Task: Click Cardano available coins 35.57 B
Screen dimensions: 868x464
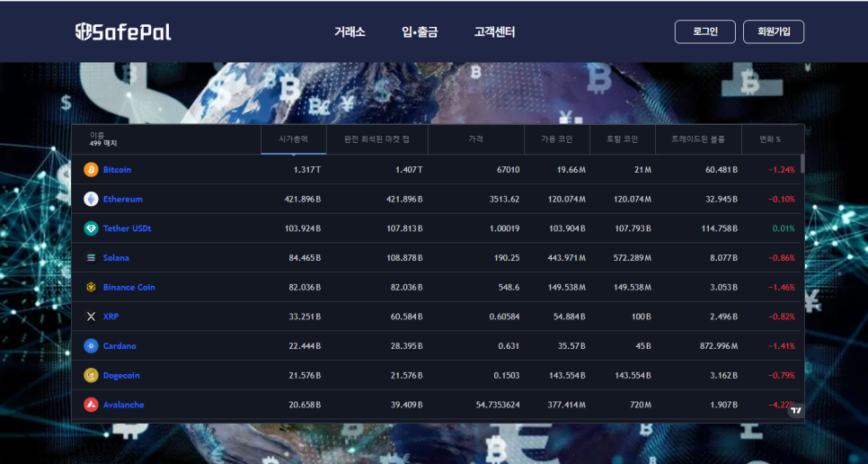Action: tap(571, 345)
